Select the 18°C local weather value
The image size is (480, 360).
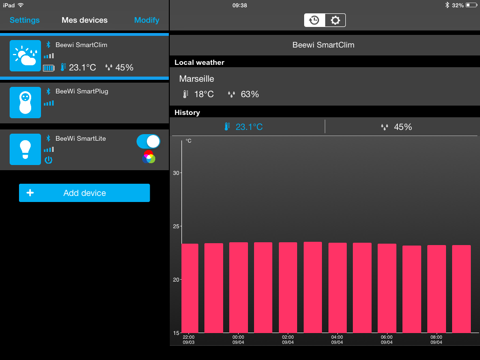pos(204,94)
